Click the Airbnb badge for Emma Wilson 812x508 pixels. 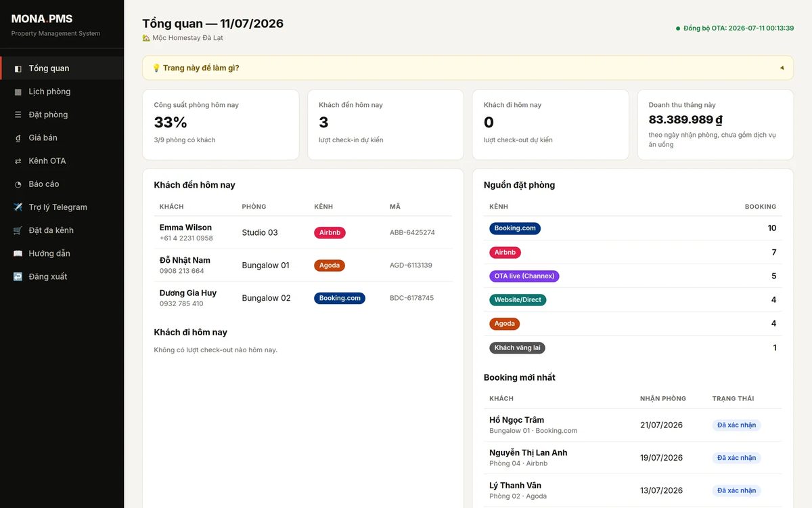click(x=330, y=232)
